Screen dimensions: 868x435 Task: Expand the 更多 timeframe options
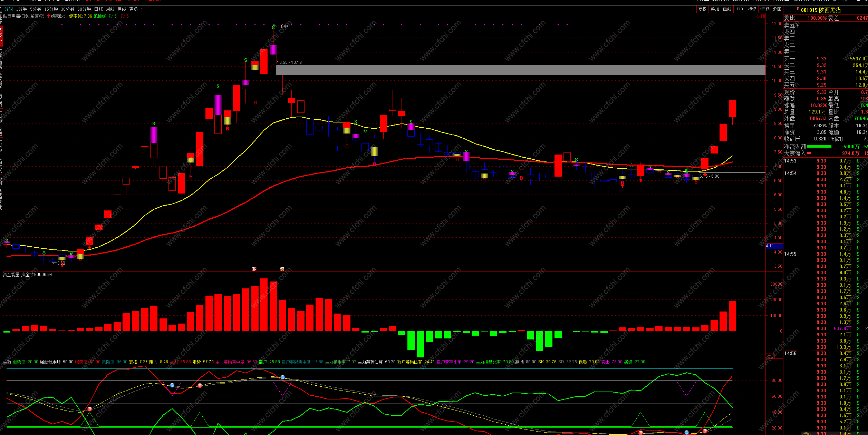click(x=134, y=9)
